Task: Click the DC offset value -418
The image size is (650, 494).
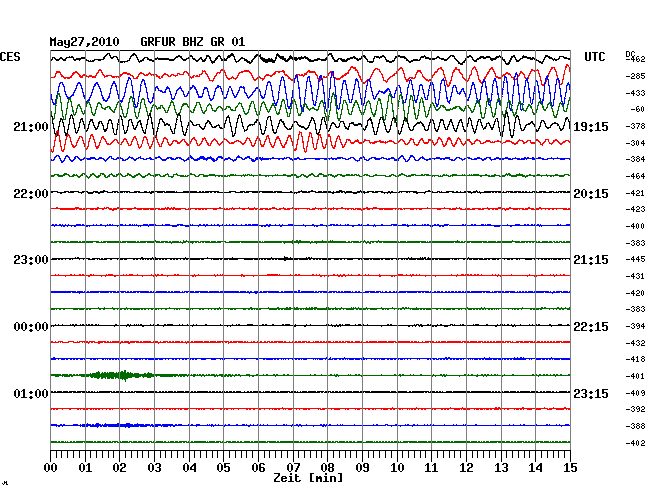Action: pos(635,359)
